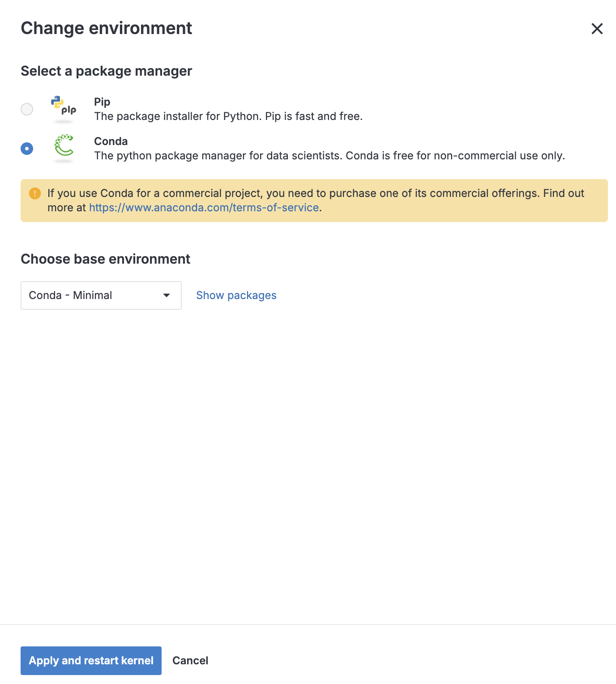Open environment list to change base environment

coord(101,295)
